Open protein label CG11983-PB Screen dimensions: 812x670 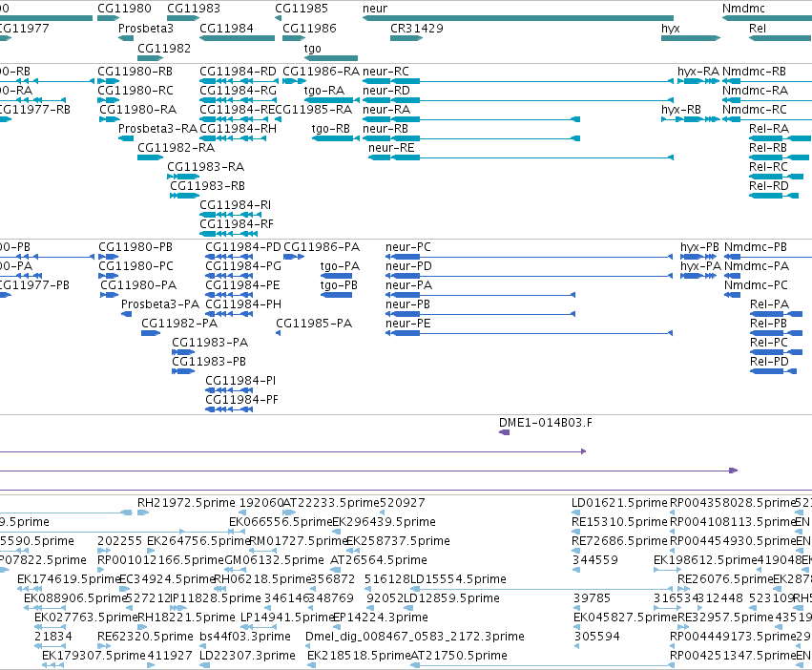click(x=209, y=362)
